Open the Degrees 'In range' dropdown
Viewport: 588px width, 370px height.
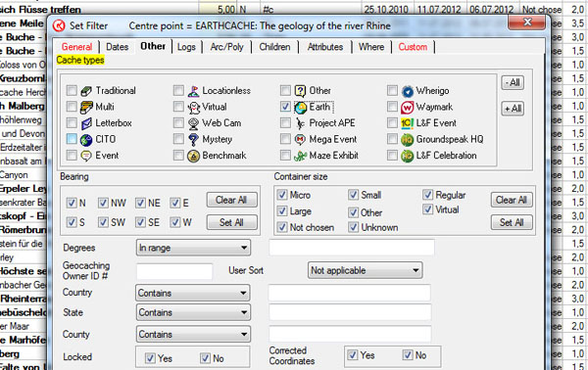pyautogui.click(x=193, y=248)
